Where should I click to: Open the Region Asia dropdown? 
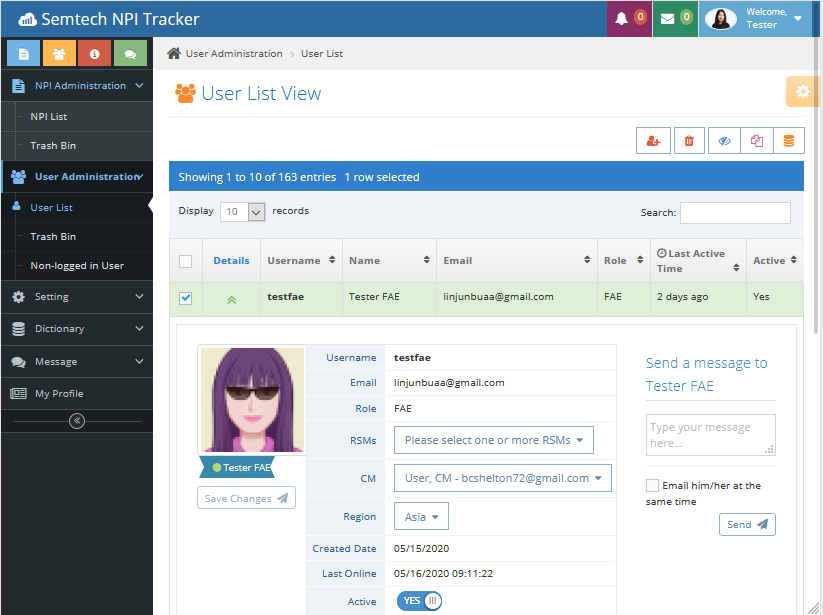421,516
